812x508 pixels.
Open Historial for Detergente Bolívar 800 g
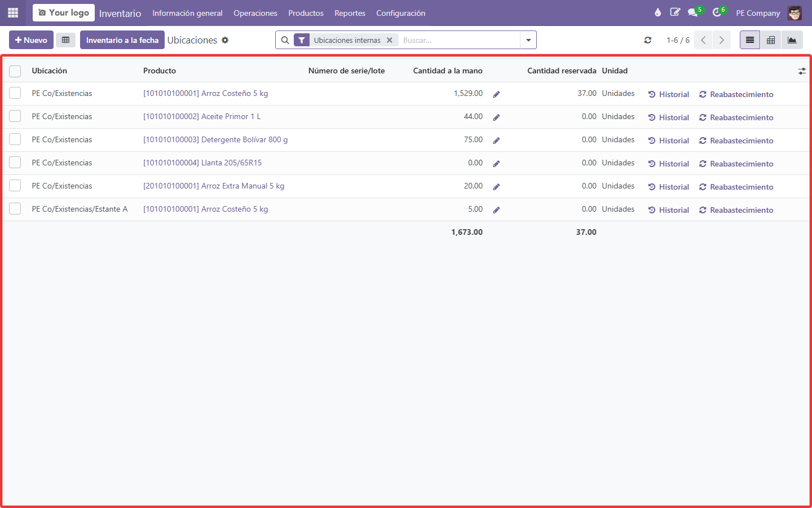pos(669,141)
